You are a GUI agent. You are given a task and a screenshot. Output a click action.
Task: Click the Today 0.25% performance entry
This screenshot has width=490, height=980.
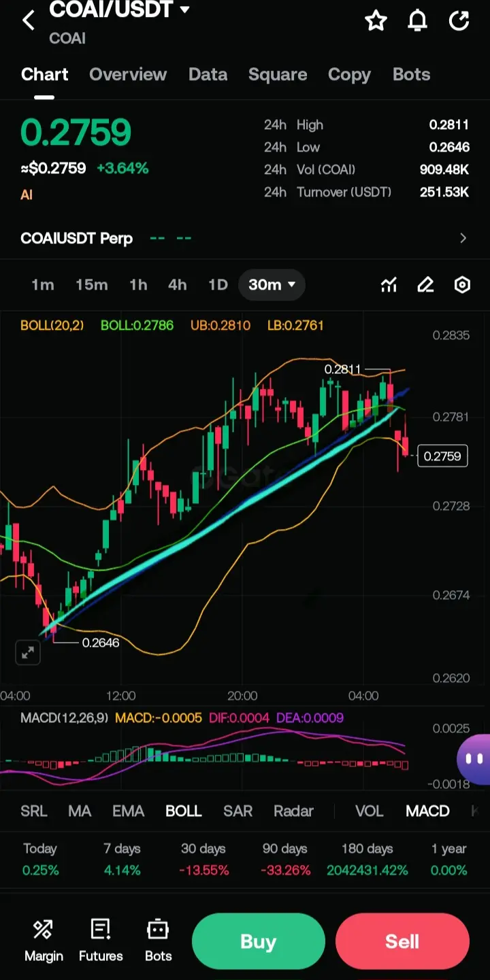click(x=40, y=859)
